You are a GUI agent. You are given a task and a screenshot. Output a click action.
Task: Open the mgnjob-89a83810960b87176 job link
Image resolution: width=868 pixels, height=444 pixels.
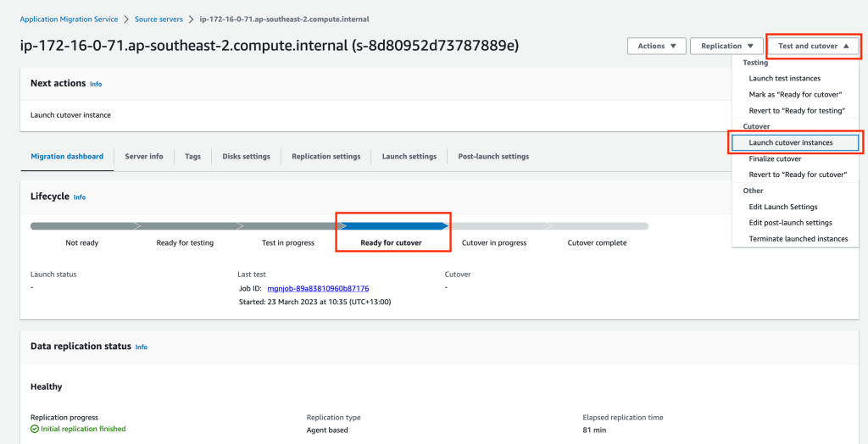point(318,289)
